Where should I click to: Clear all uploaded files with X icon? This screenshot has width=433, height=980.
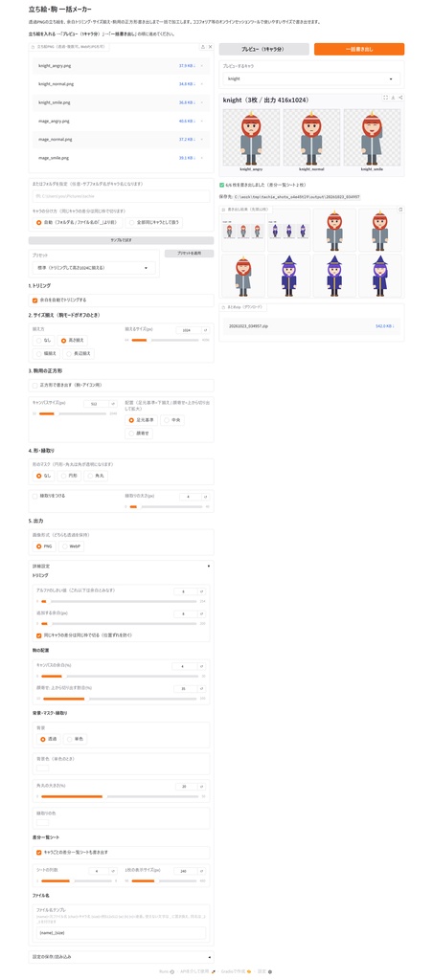[x=210, y=47]
